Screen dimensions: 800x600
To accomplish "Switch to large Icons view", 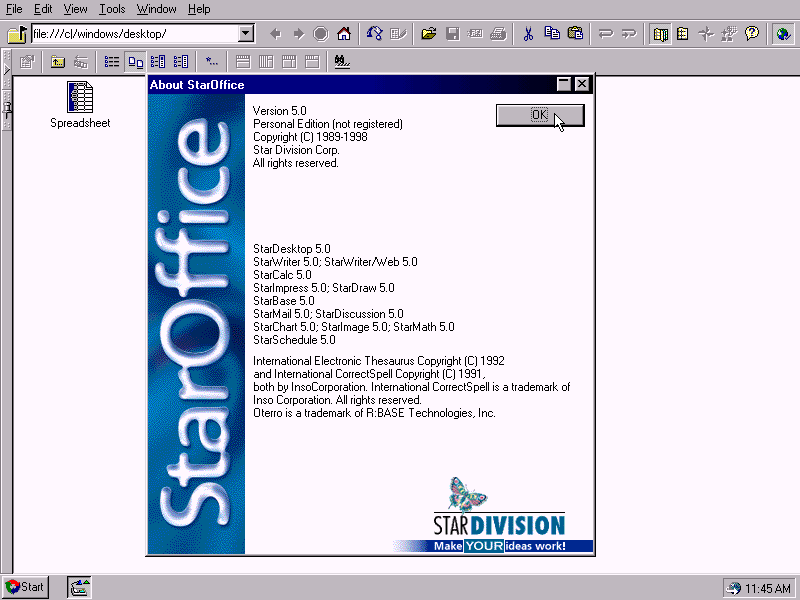I will 135,62.
